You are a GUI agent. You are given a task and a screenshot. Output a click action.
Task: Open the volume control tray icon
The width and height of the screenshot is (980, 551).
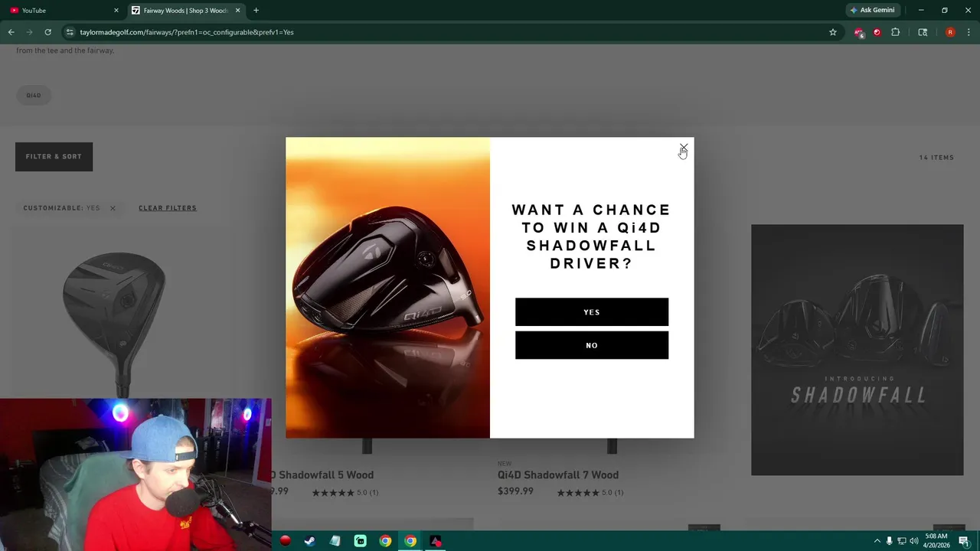pos(913,541)
